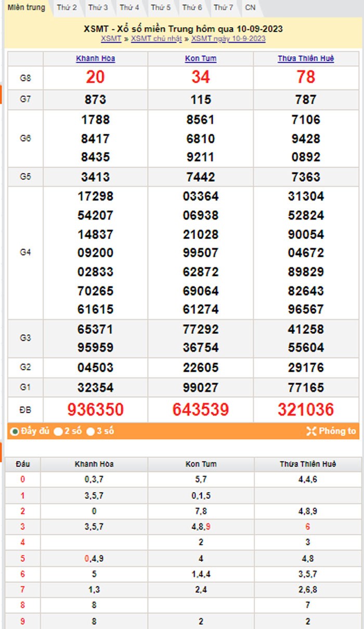Select the Thứ 4 tab
The width and height of the screenshot is (364, 629).
[129, 8]
